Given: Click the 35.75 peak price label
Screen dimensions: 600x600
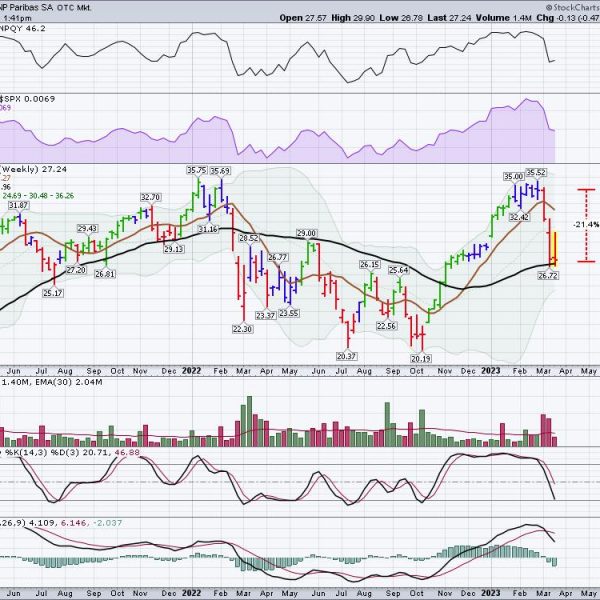Looking at the screenshot, I should click(x=196, y=170).
